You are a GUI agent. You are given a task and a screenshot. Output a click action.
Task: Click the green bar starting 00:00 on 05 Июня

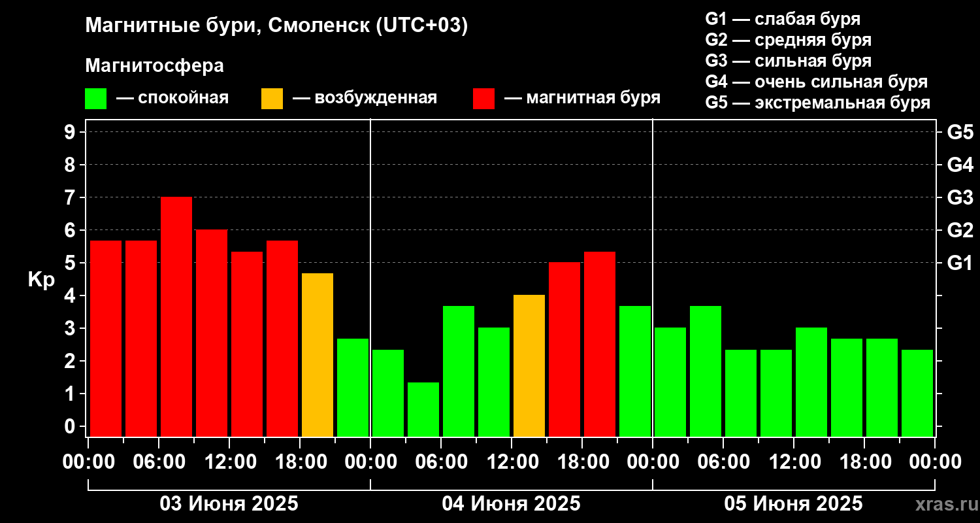point(670,382)
